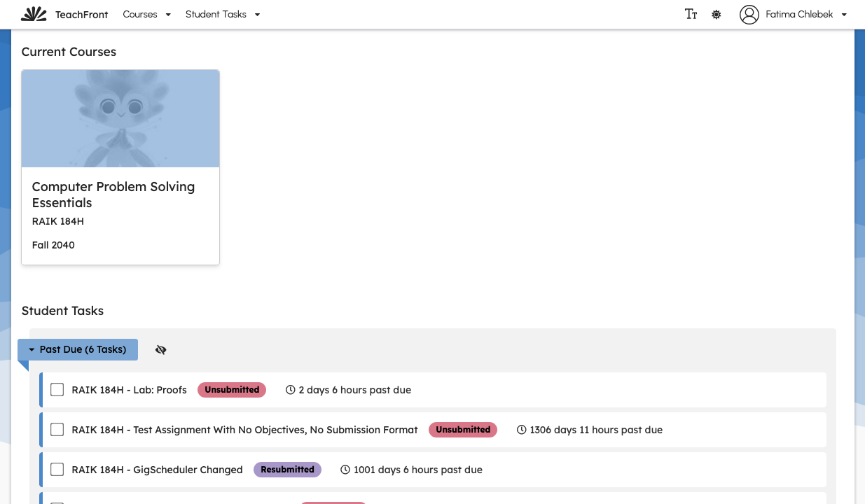
Task: Open the Computer Problem Solving Essentials course card
Action: (x=120, y=167)
